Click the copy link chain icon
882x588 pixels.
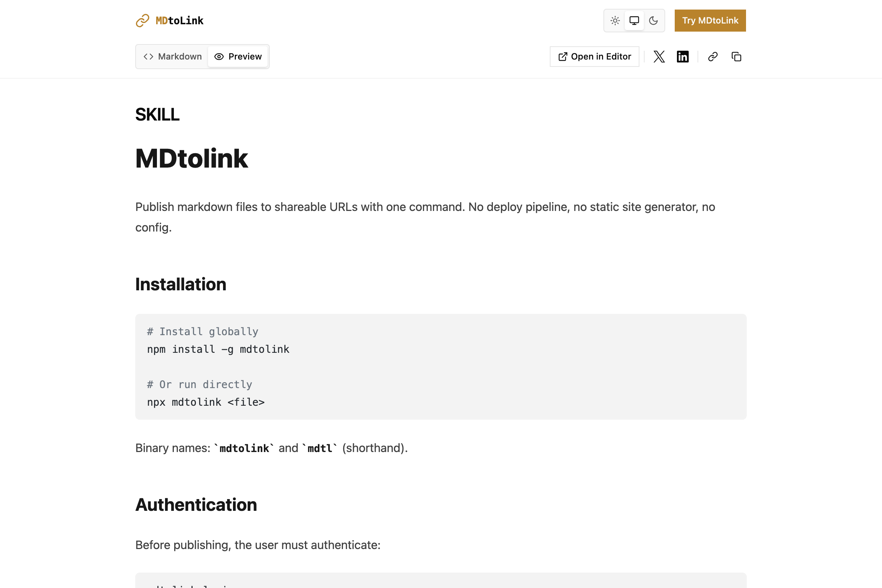pos(713,56)
